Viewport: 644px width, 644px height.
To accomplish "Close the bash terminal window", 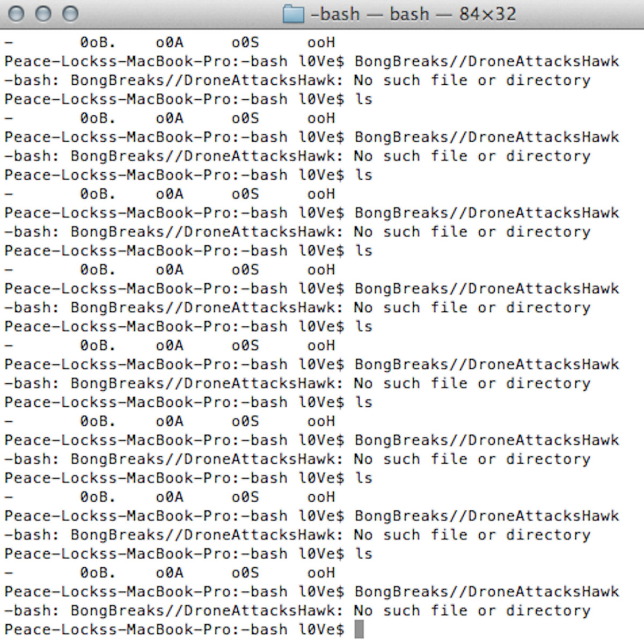I will tap(17, 14).
